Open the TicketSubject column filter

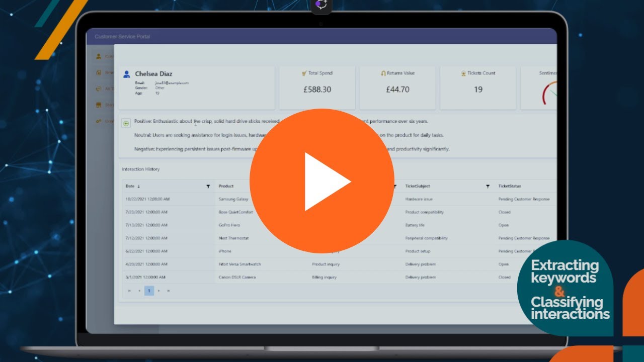pos(488,187)
